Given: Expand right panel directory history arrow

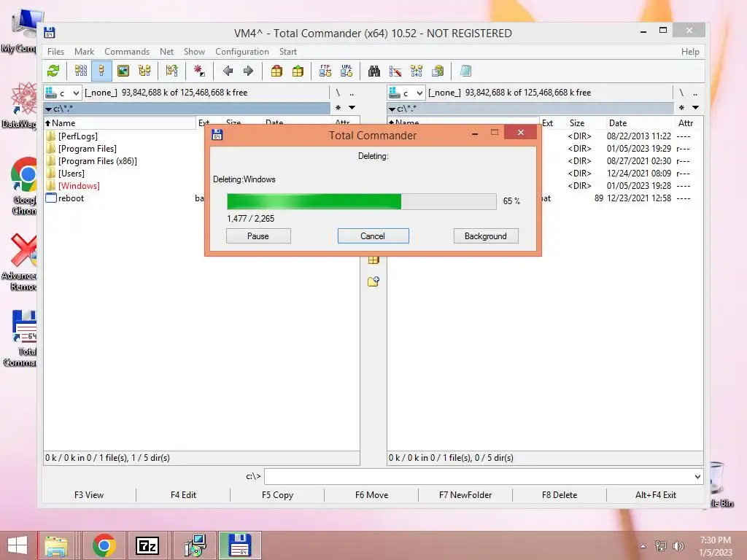Looking at the screenshot, I should coord(695,108).
